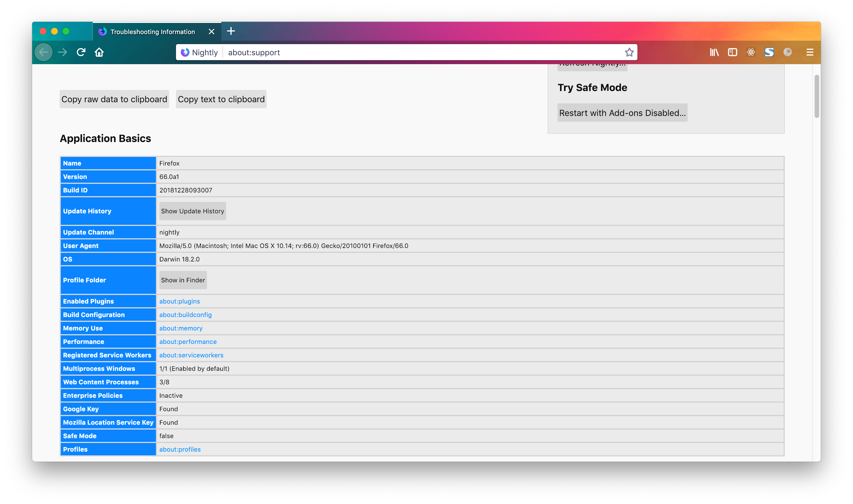Select the Troubleshooting Information tab
The height and width of the screenshot is (504, 853).
(x=157, y=31)
